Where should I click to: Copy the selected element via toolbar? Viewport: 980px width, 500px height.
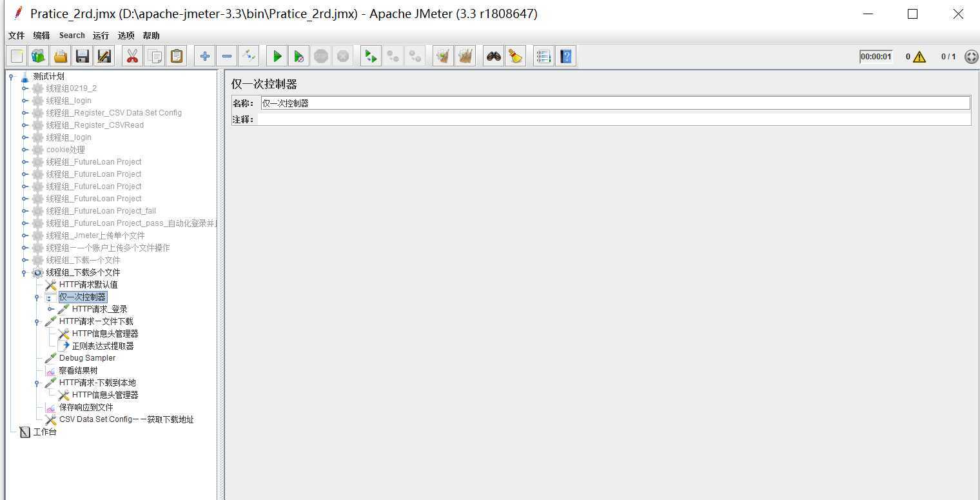tap(155, 56)
